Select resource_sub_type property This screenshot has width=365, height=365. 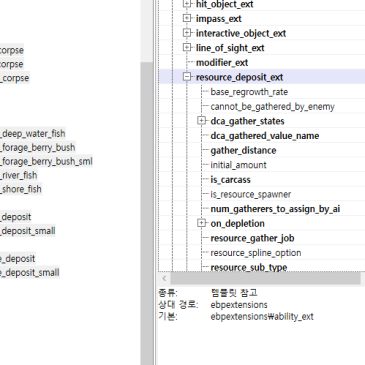(249, 267)
